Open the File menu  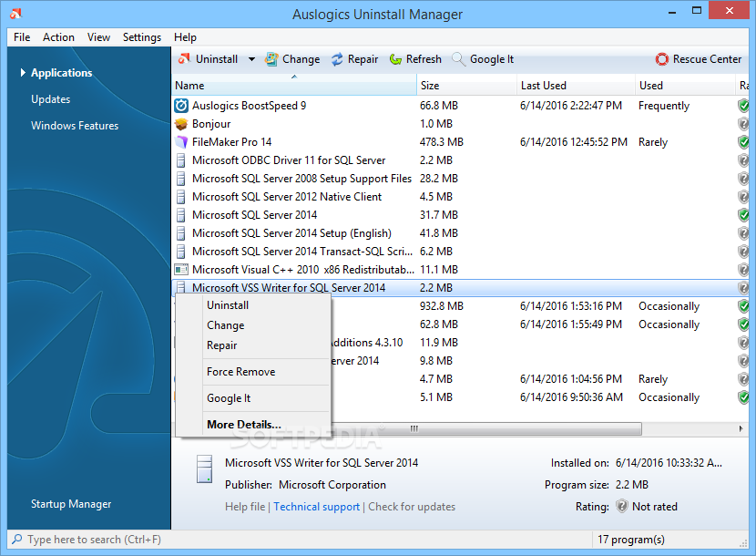(x=22, y=37)
